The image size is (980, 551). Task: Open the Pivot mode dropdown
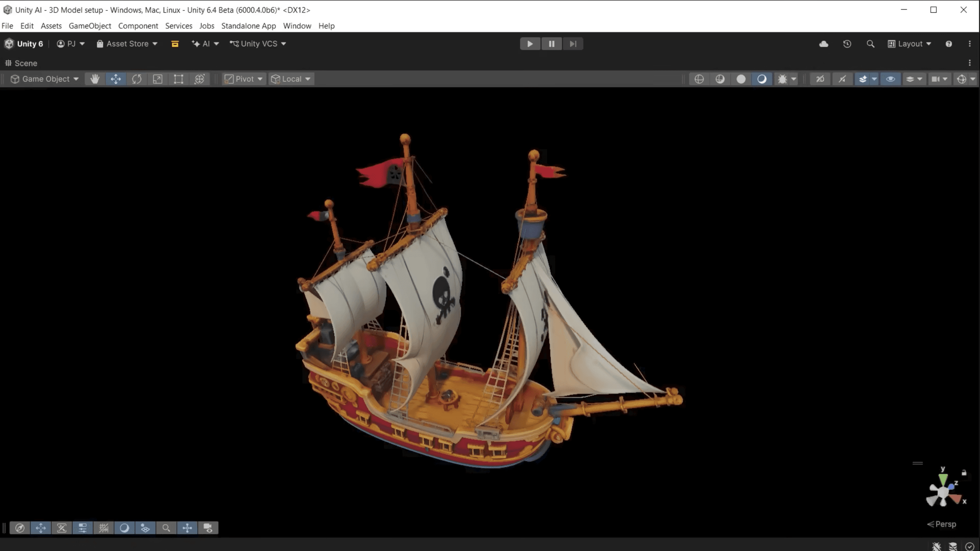(244, 79)
